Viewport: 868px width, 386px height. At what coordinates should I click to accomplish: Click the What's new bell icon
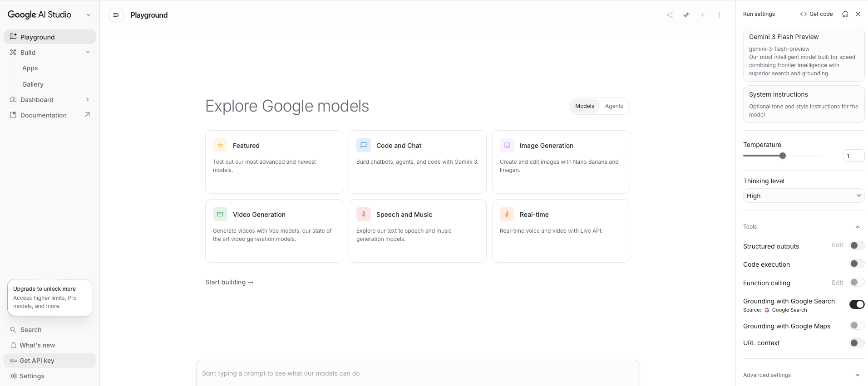[x=13, y=345]
